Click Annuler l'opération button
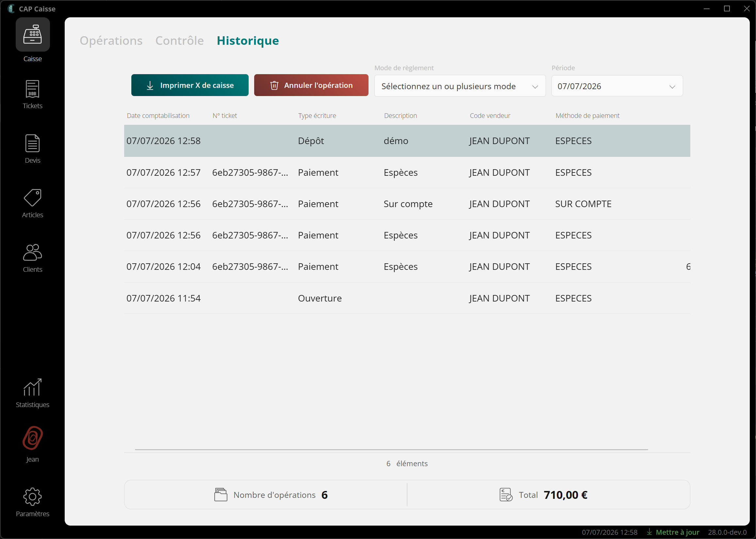 pyautogui.click(x=311, y=85)
